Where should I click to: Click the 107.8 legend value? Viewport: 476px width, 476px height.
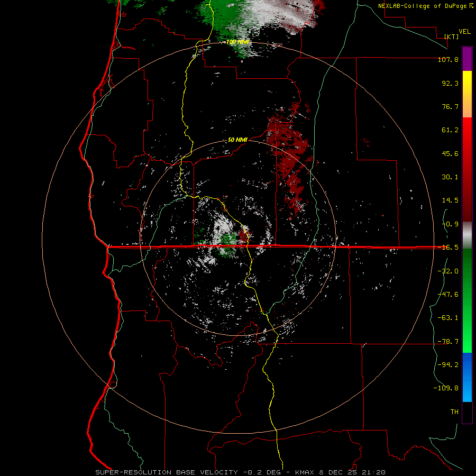(448, 59)
